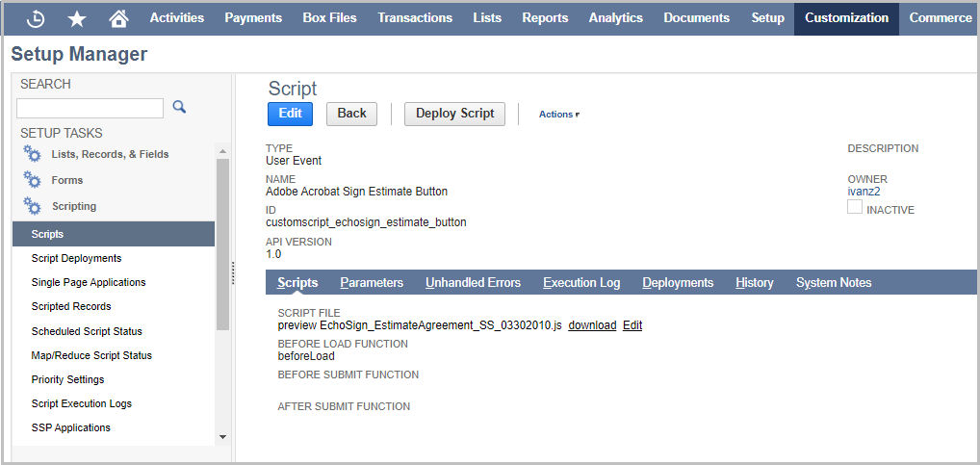
Task: Go to the Home icon
Action: point(118,18)
